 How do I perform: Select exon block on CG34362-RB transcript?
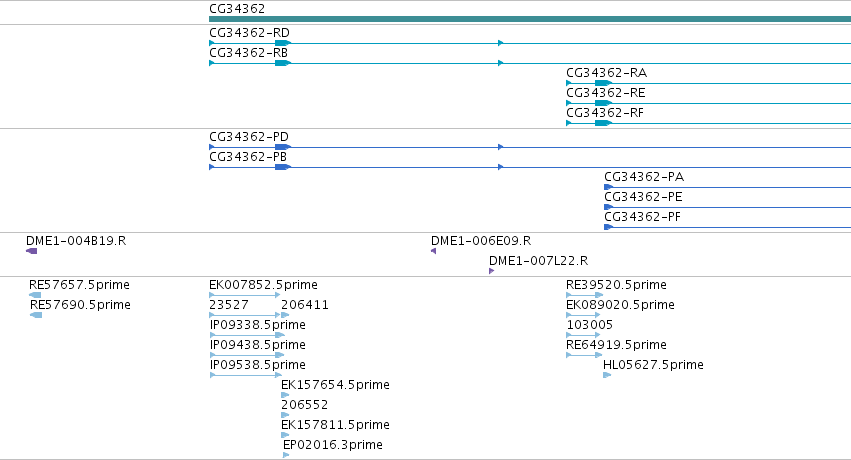point(283,63)
